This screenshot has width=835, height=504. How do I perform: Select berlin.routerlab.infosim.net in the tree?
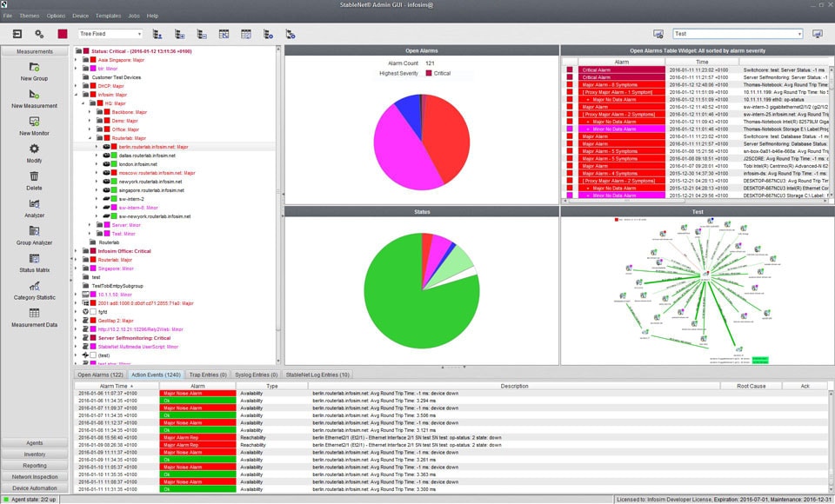pos(153,147)
